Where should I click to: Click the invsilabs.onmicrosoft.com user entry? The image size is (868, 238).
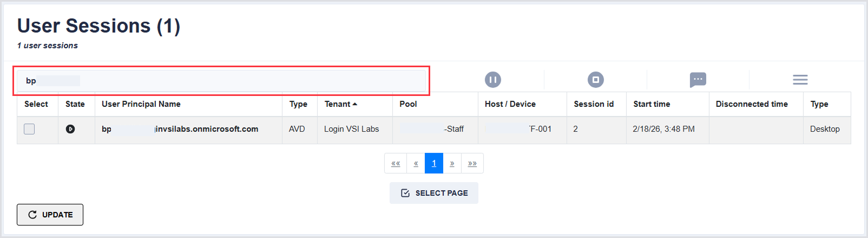click(x=206, y=129)
